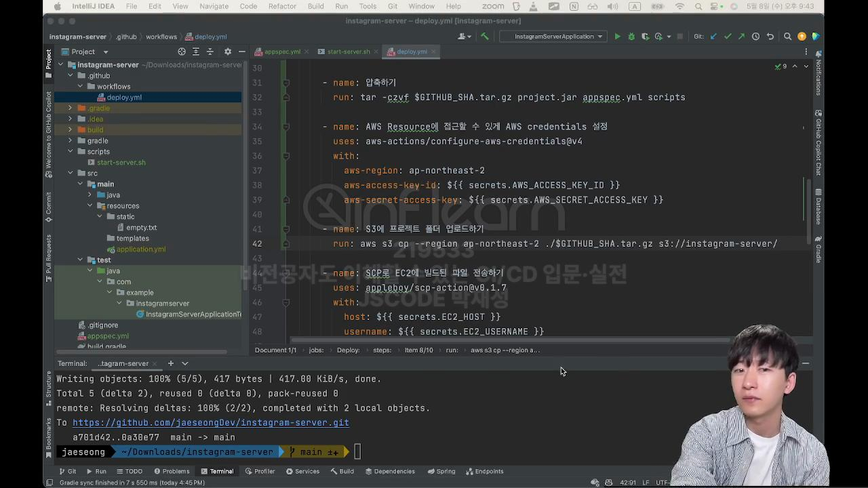Open the Pull Requests tool window
This screenshot has width=868, height=488.
tap(48, 258)
